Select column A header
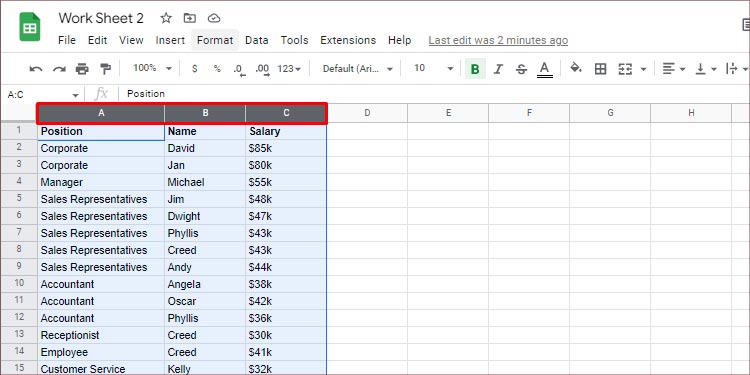Image resolution: width=750 pixels, height=375 pixels. tap(101, 113)
